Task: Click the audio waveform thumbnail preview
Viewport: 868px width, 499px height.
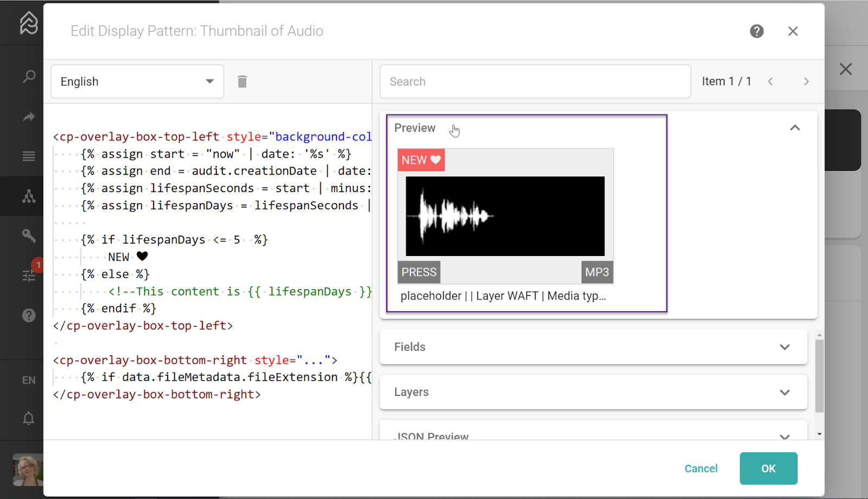Action: point(505,216)
